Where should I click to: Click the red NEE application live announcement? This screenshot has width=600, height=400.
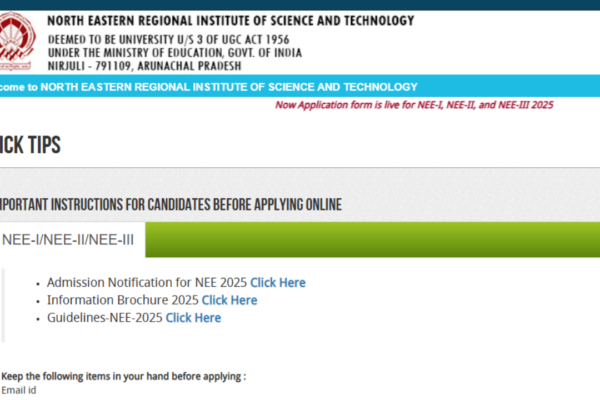click(x=414, y=105)
